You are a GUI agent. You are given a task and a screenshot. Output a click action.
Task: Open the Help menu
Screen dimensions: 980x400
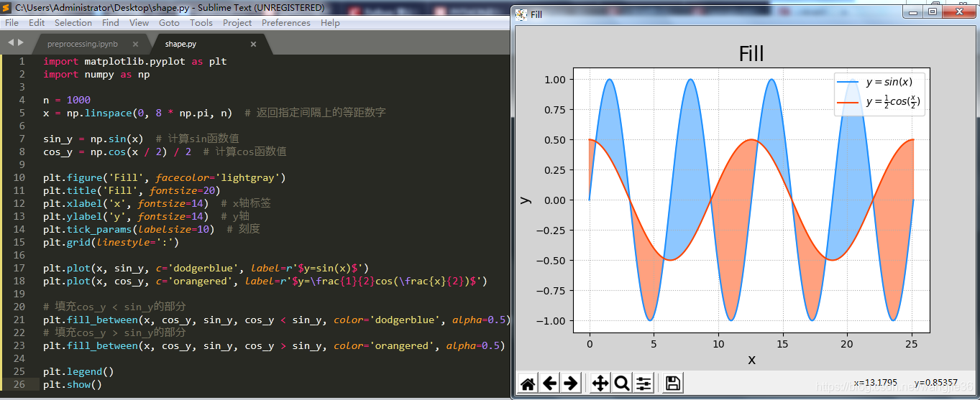(x=330, y=23)
